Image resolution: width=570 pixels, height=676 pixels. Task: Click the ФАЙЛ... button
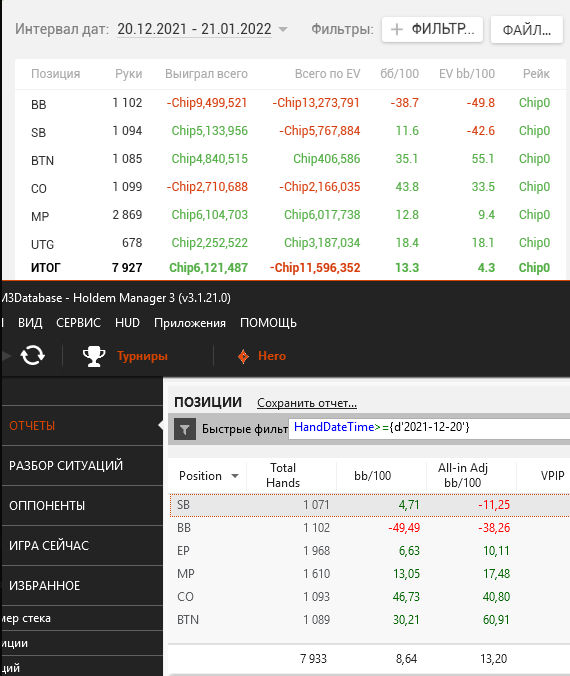(x=527, y=29)
